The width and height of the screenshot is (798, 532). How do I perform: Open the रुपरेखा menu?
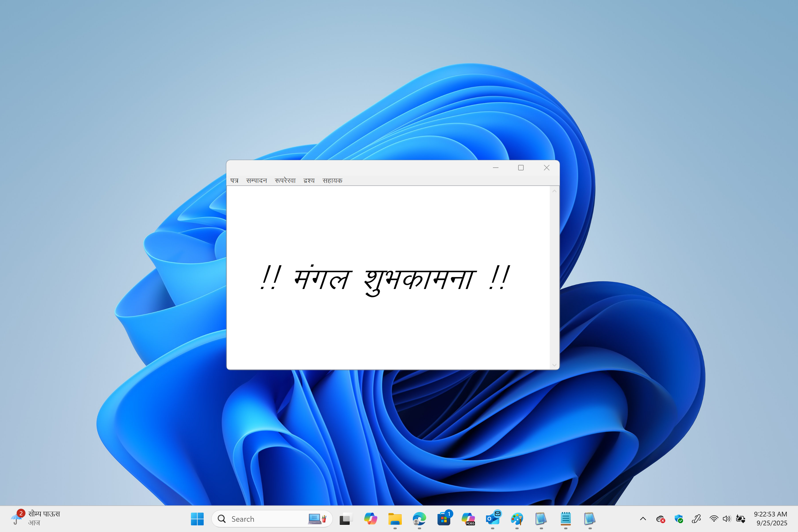[x=285, y=180]
